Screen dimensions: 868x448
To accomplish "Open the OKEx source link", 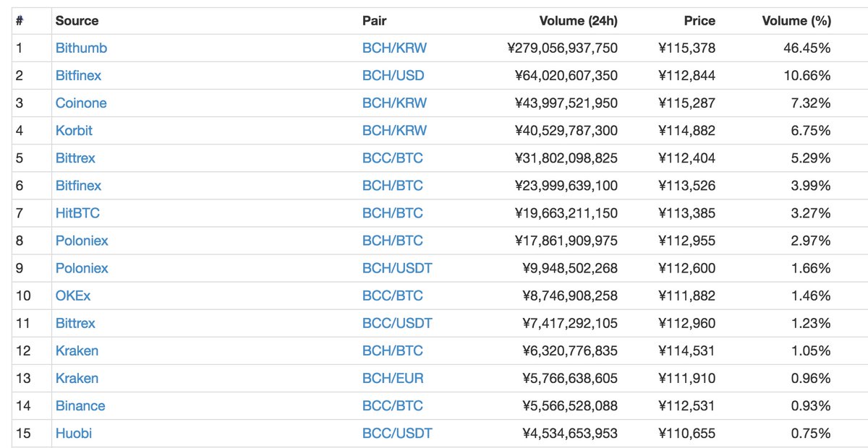I will [73, 296].
